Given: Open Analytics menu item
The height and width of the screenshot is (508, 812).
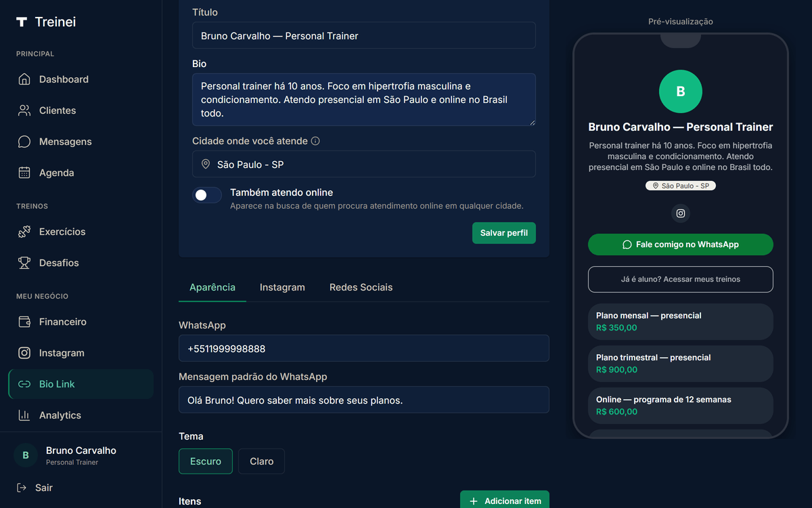Looking at the screenshot, I should pyautogui.click(x=81, y=415).
